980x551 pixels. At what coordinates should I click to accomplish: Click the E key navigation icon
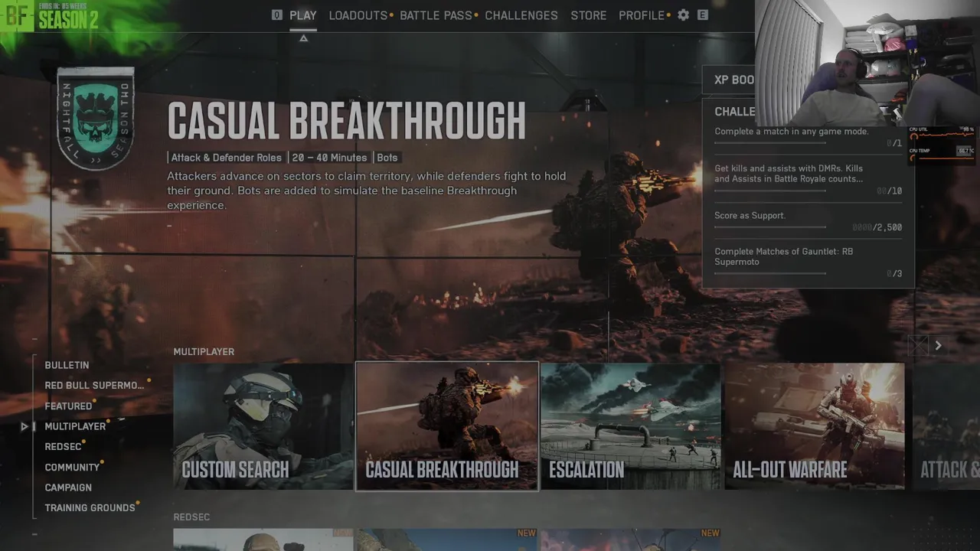tap(703, 15)
